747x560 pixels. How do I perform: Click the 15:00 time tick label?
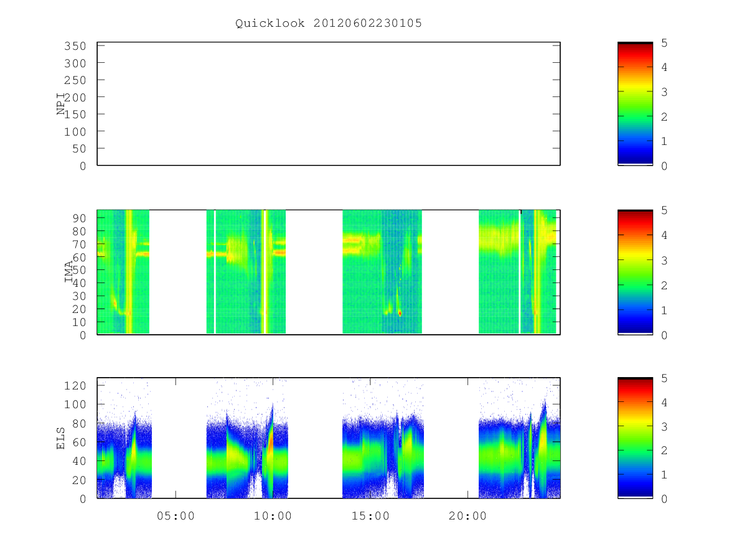[x=370, y=516]
